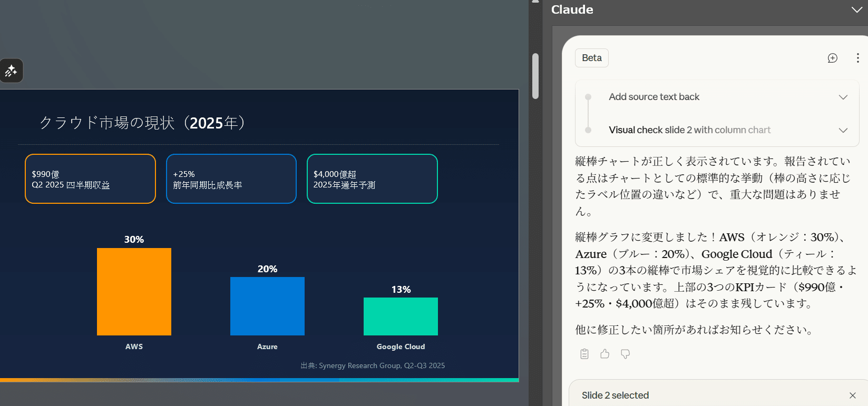Click the $990億 quarterly revenue KPI card

pyautogui.click(x=90, y=179)
